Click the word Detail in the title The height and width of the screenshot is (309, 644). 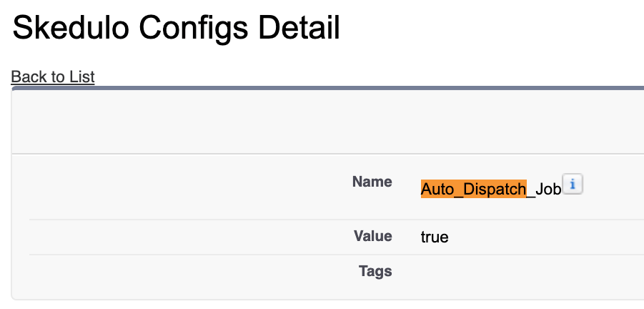[x=299, y=28]
